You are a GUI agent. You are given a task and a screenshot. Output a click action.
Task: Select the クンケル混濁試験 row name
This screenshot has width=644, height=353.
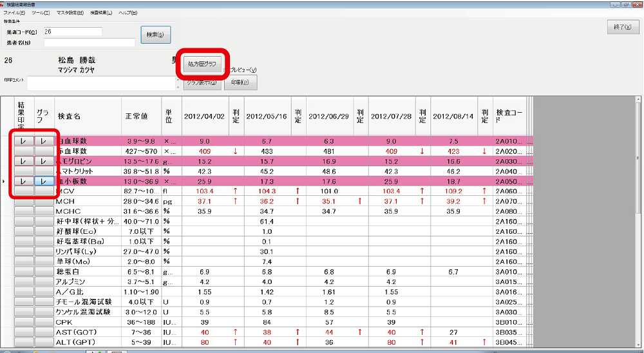point(88,312)
